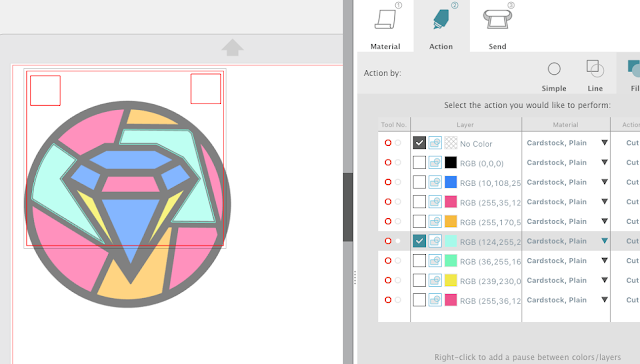
Task: Click the Material column header
Action: 566,124
